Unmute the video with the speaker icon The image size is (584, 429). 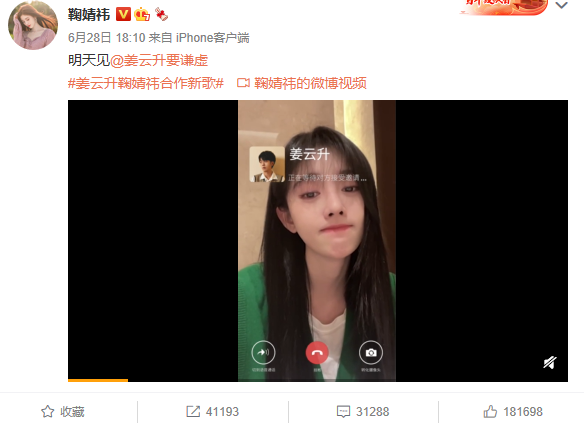pyautogui.click(x=550, y=362)
